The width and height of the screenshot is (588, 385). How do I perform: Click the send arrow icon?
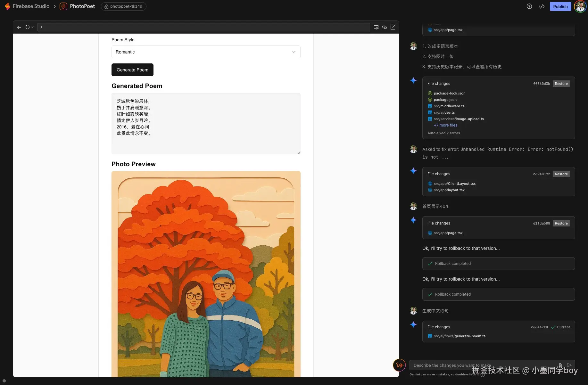(x=569, y=365)
